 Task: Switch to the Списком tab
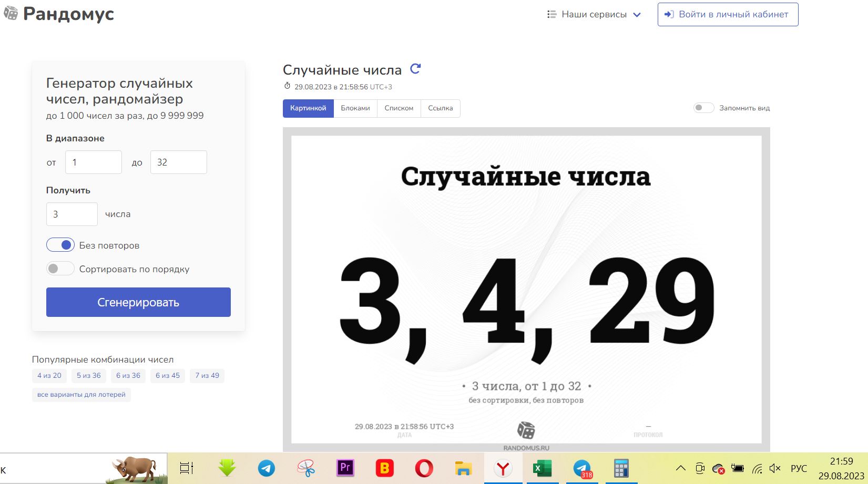pos(399,108)
